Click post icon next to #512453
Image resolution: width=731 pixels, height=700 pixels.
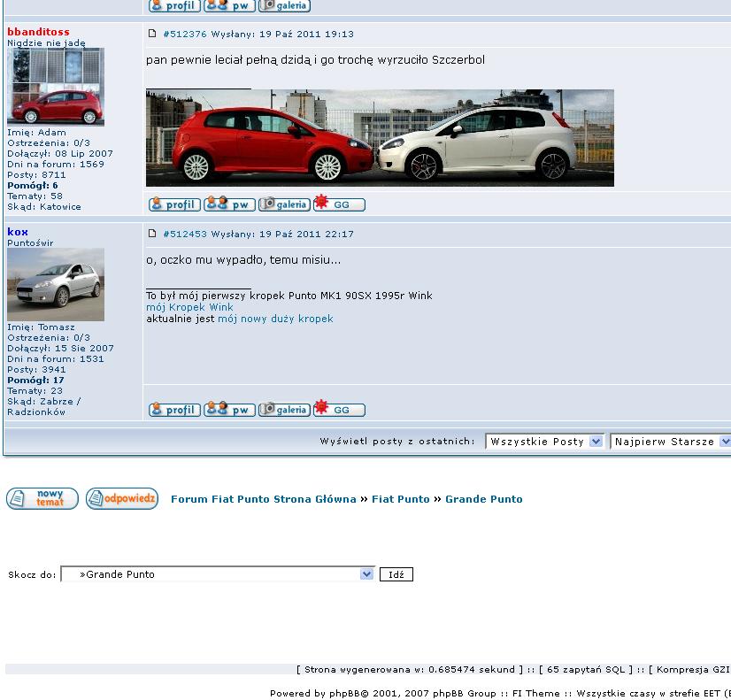152,234
